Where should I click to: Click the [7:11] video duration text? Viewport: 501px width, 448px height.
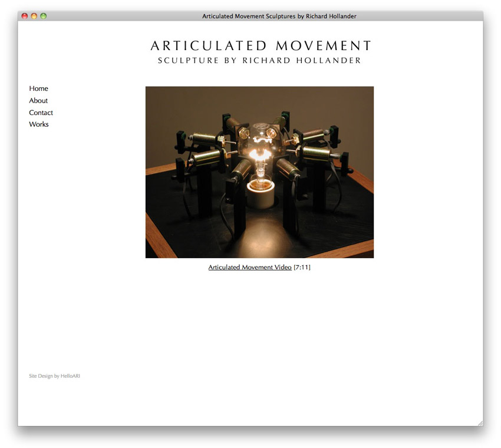click(x=302, y=267)
